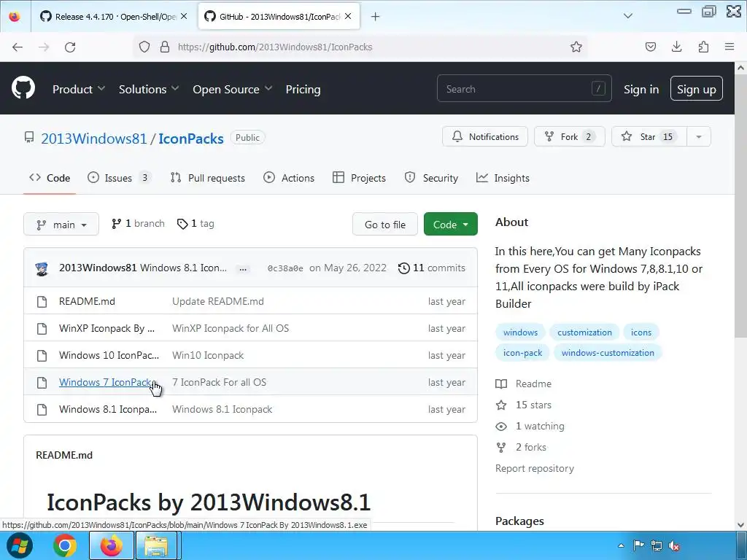Open the Actions tab
747x560 pixels.
289,178
